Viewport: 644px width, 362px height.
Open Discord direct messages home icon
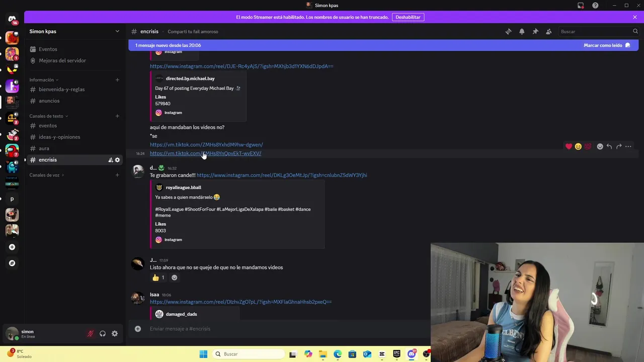pyautogui.click(x=12, y=19)
